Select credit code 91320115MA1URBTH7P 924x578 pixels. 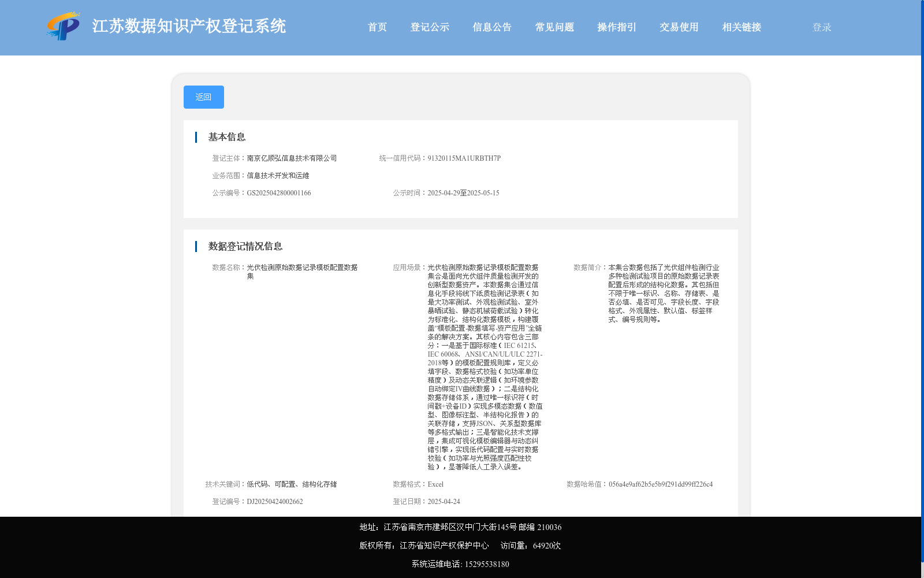tap(464, 158)
